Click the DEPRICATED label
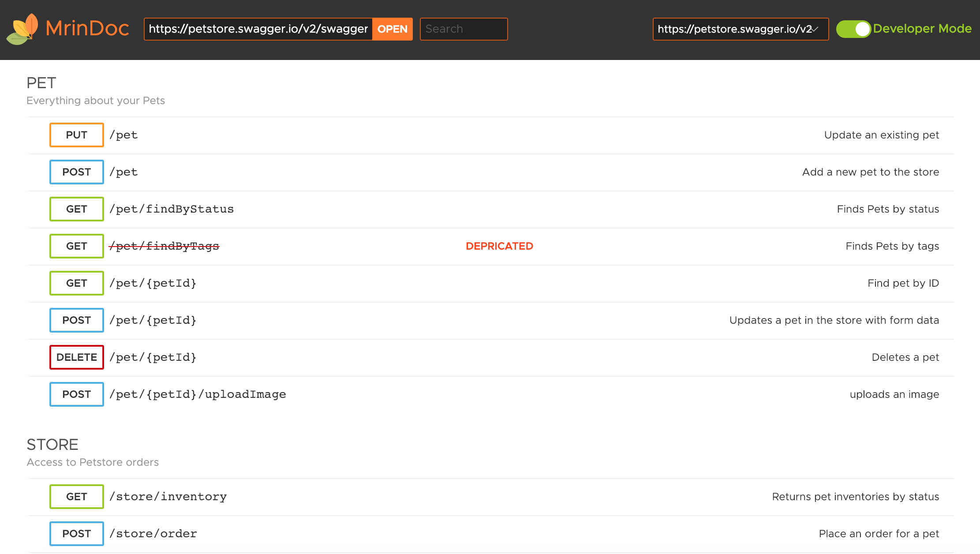This screenshot has height=554, width=980. (499, 246)
